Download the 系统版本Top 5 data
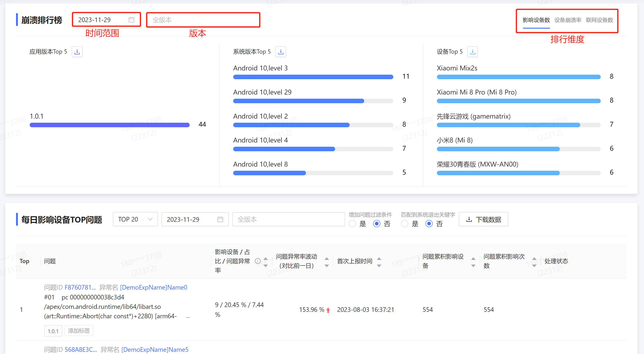644x354 pixels. (280, 52)
